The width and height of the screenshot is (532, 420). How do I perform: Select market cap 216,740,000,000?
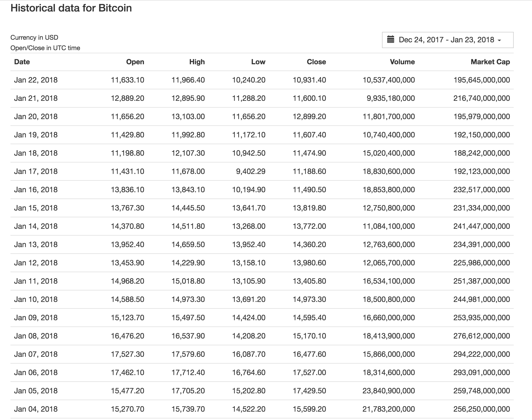tap(482, 98)
